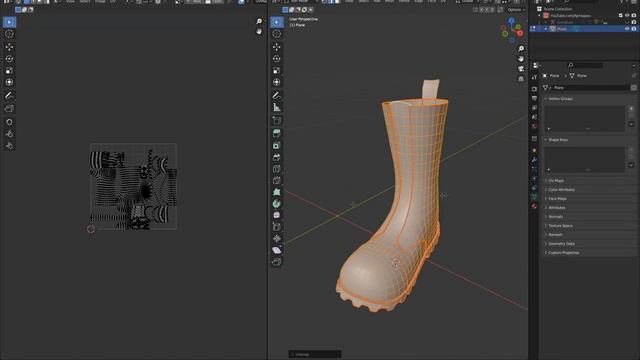This screenshot has height=360, width=640.
Task: Toggle camera view in 3D viewport
Action: tap(521, 69)
